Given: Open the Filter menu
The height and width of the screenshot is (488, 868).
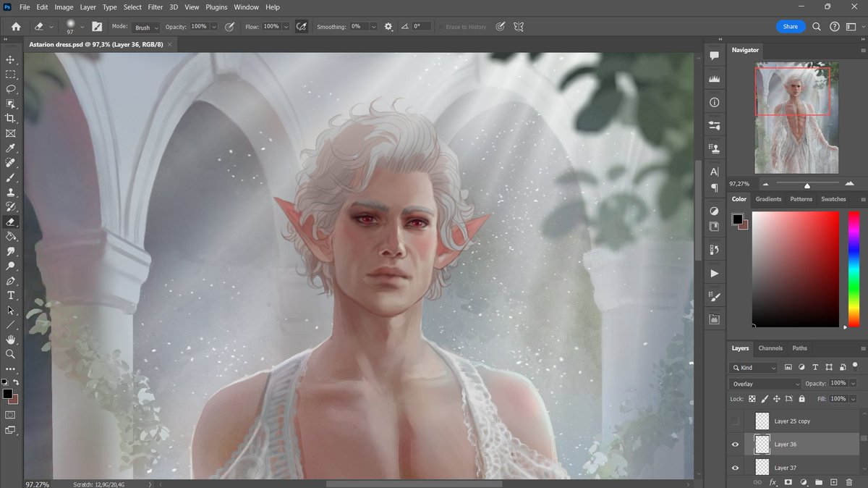Looking at the screenshot, I should [x=155, y=7].
